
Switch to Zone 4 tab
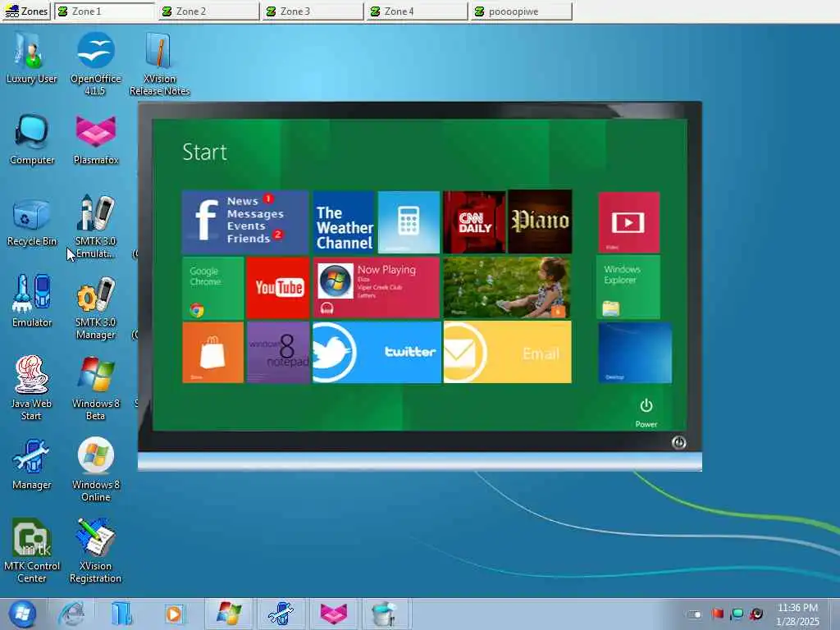click(x=418, y=11)
